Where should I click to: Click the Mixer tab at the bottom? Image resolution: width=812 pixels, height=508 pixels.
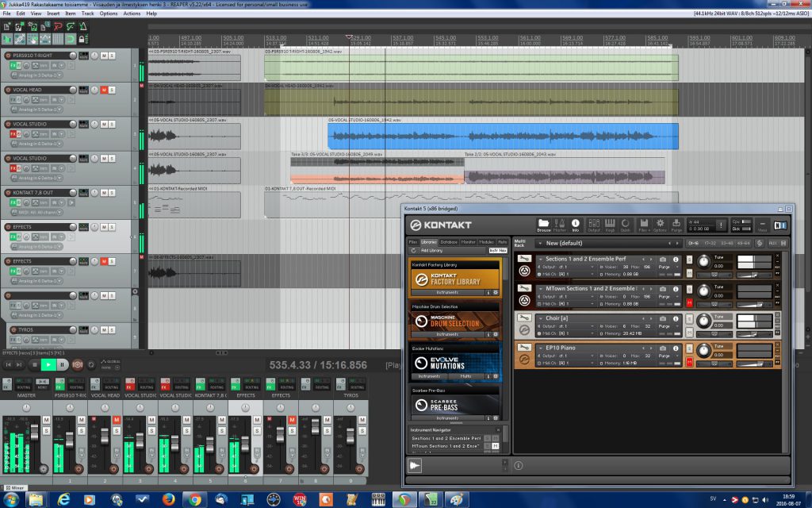15,488
